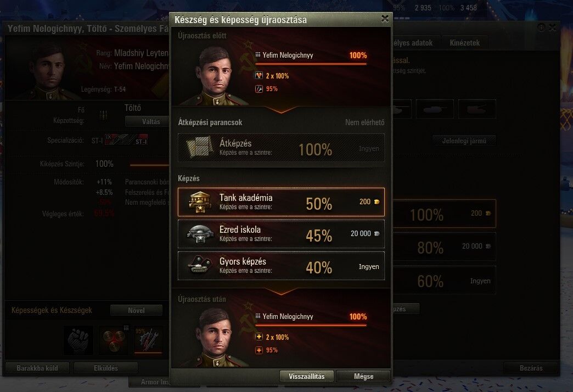
Task: Click the Átképzés map documents icon
Action: [200, 147]
